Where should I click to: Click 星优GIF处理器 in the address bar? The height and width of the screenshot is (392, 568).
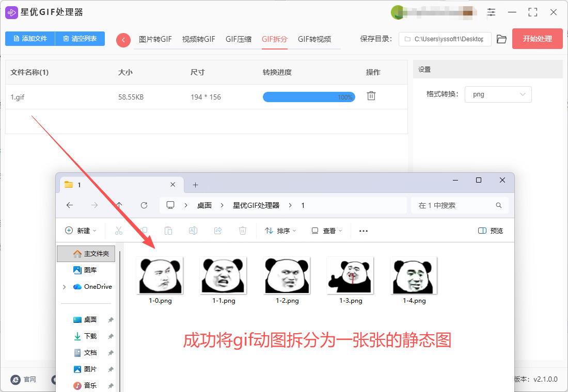[256, 205]
